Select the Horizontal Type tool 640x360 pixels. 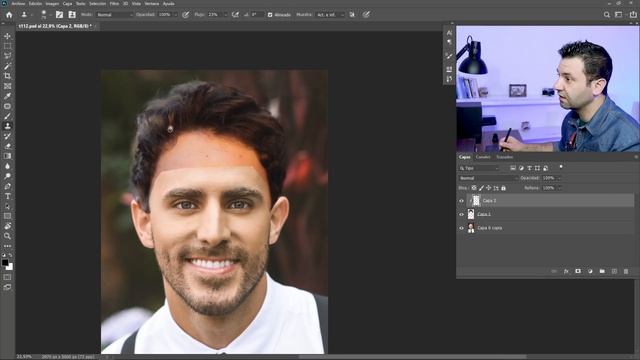pos(7,196)
